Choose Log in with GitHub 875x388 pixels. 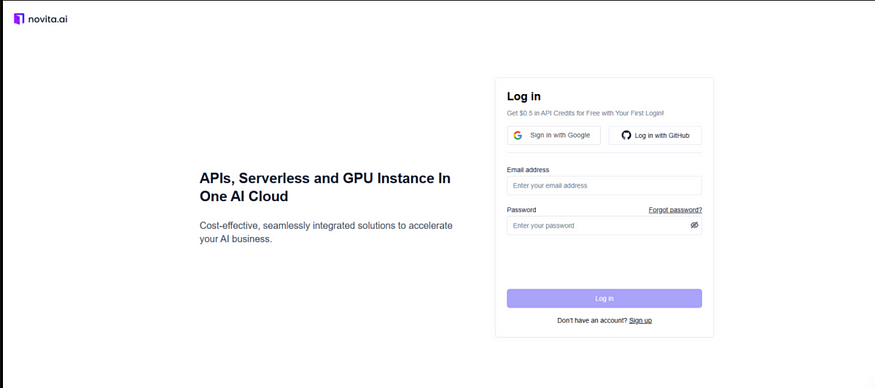coord(655,135)
